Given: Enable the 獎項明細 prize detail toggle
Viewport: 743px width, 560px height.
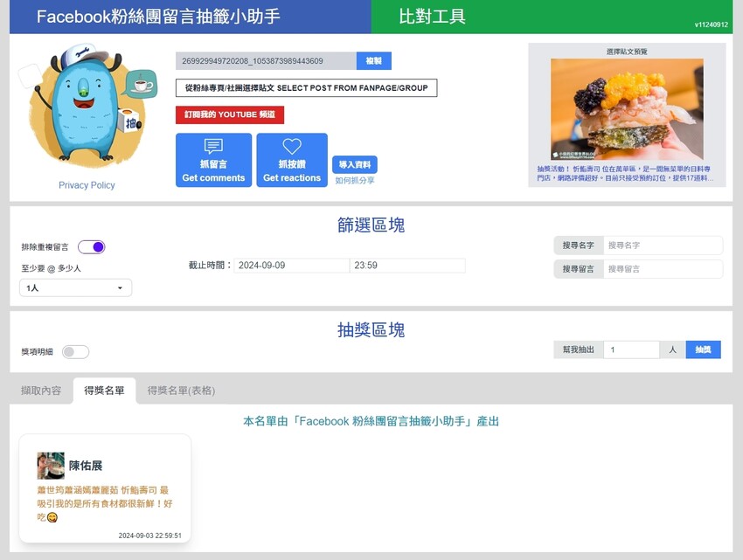Looking at the screenshot, I should (75, 351).
